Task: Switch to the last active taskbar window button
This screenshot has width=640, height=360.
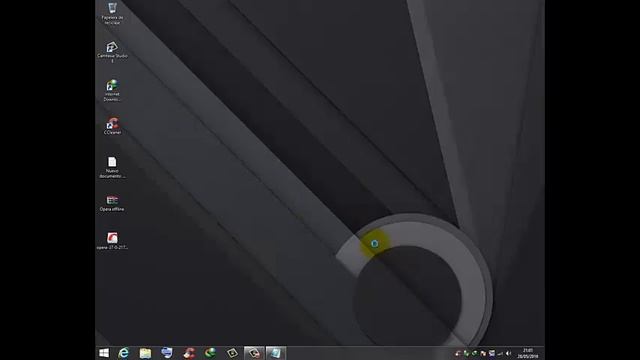Action: pyautogui.click(x=276, y=353)
